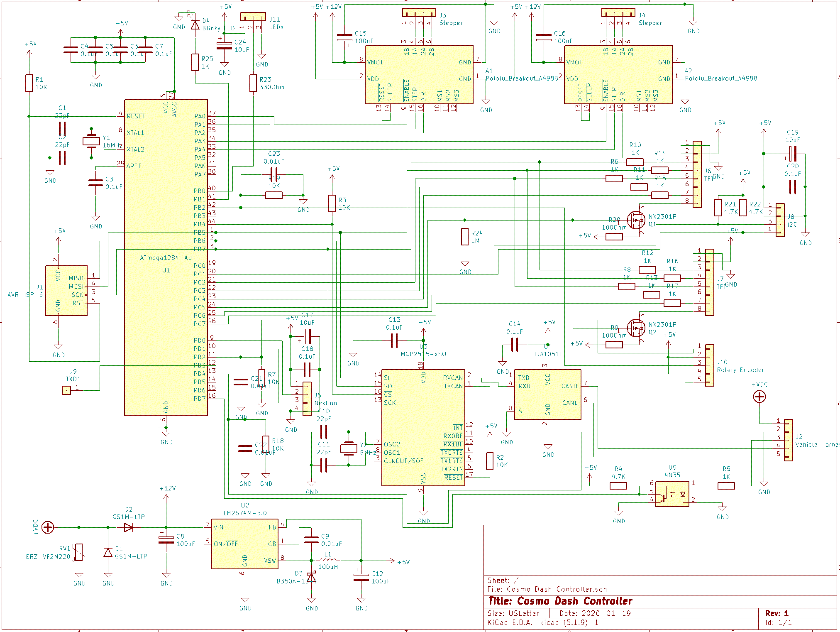The width and height of the screenshot is (840, 632).
Task: Select the J3 Stepper connector symbol
Action: click(419, 12)
